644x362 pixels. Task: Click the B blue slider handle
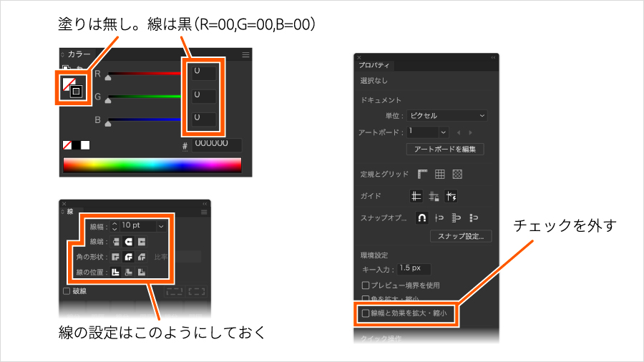[x=108, y=123]
